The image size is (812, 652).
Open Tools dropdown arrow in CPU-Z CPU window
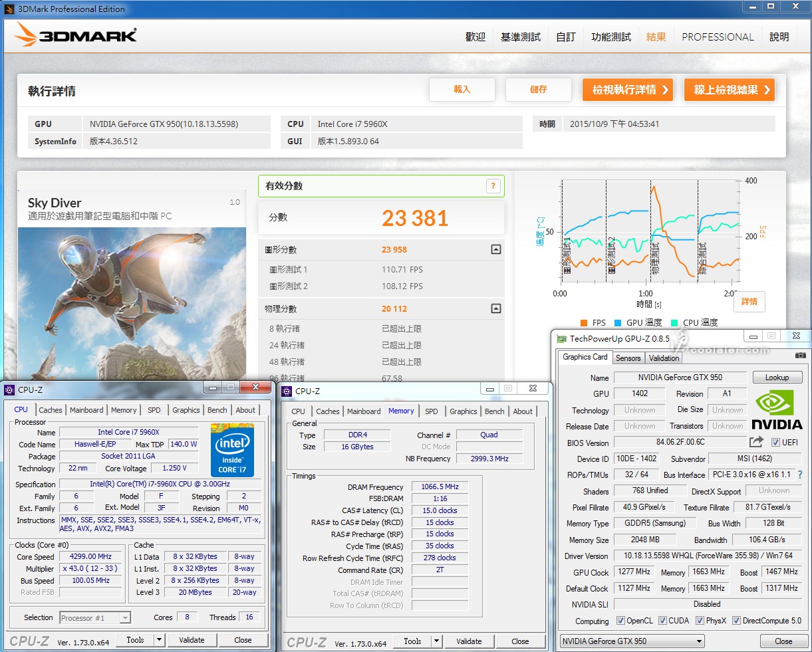click(159, 640)
